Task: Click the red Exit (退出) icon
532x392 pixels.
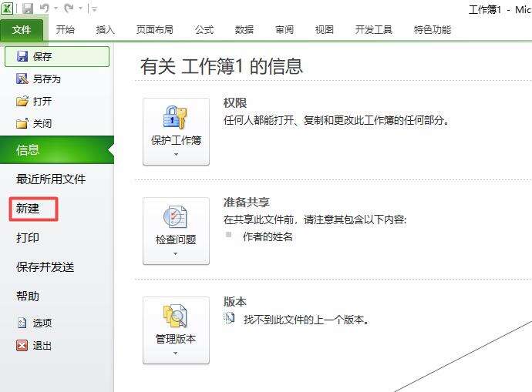Action: pyautogui.click(x=22, y=345)
